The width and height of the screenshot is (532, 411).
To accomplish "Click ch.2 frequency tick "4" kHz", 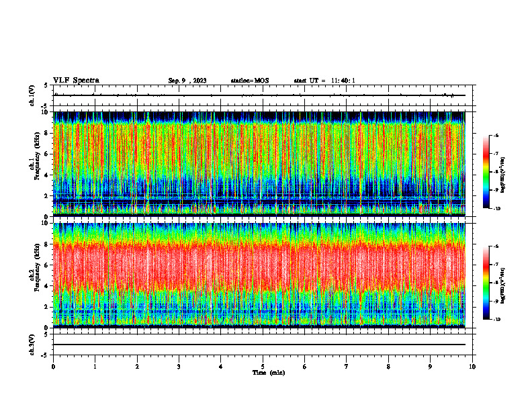I will click(x=47, y=286).
